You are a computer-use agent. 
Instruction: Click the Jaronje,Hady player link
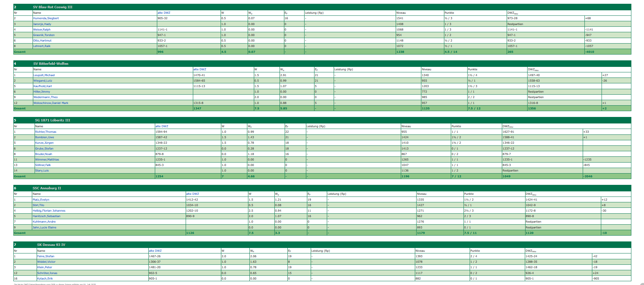tap(42, 24)
